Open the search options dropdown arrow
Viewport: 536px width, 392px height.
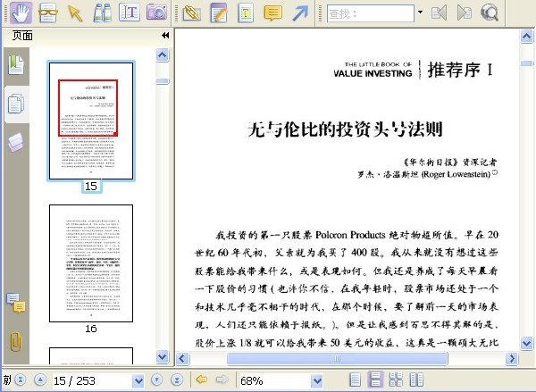[x=420, y=13]
